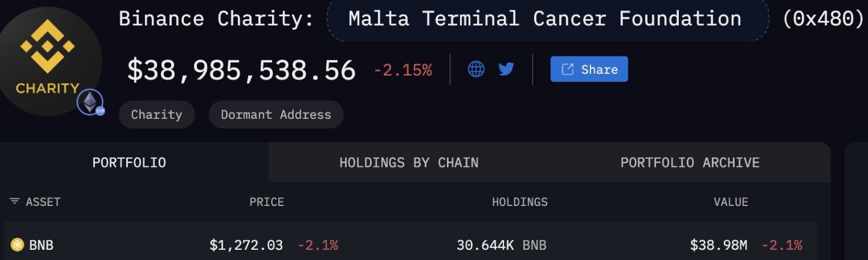Screen dimensions: 868x260
Task: Click the sort filter icon beside ASSET
Action: click(15, 202)
